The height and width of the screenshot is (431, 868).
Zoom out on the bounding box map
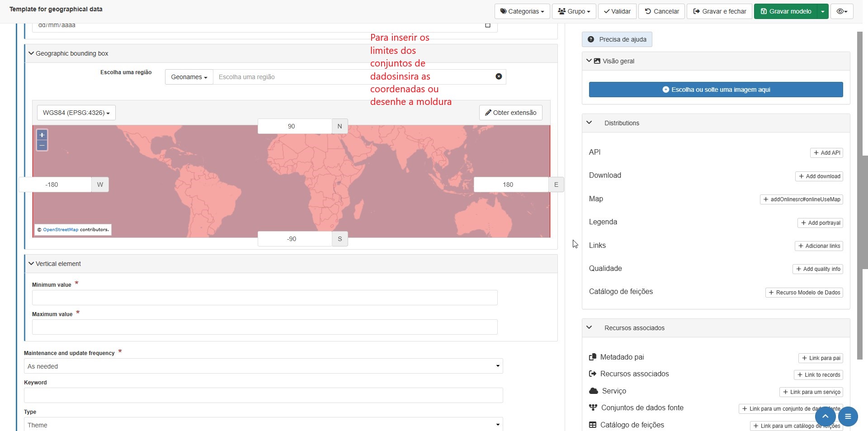tap(42, 145)
